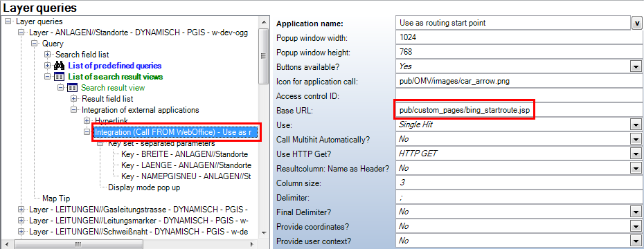Viewport: 644px width, 249px height.
Task: Select green Search result view item
Action: point(113,87)
